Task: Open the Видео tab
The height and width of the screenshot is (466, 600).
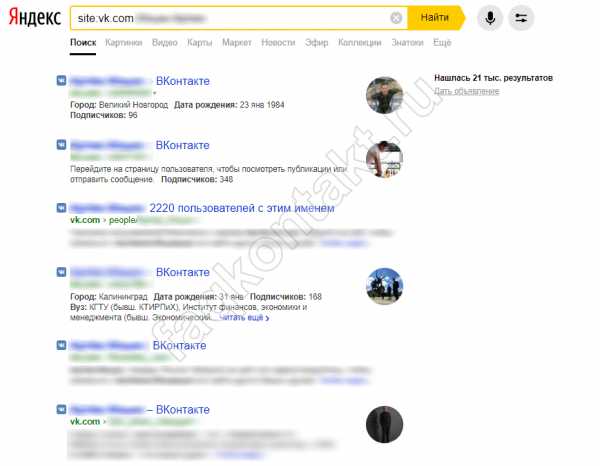Action: point(165,42)
